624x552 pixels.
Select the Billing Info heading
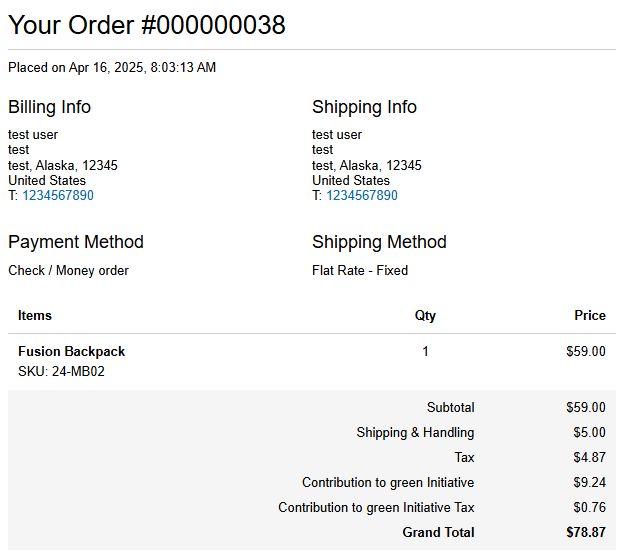tap(49, 107)
